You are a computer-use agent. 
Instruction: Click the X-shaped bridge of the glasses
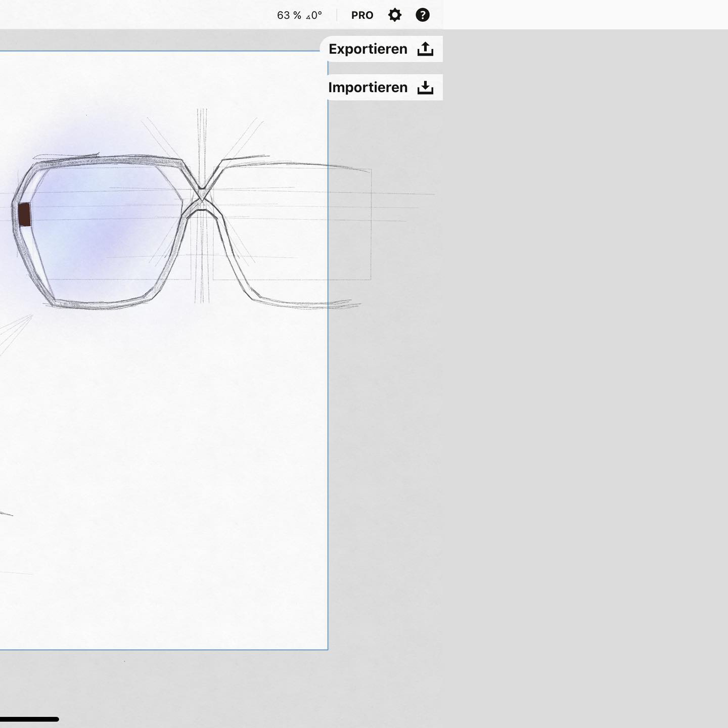pos(202,195)
